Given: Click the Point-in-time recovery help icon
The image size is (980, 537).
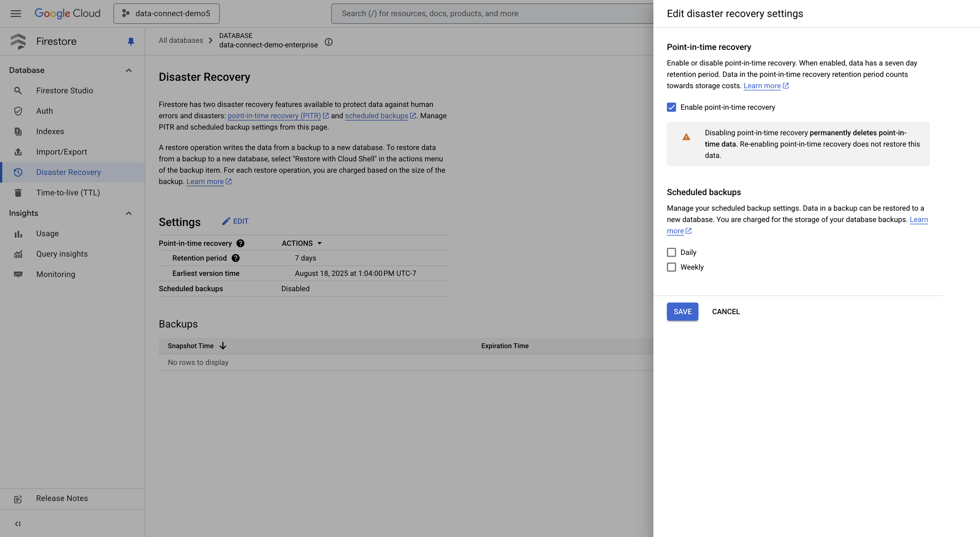Looking at the screenshot, I should point(241,243).
